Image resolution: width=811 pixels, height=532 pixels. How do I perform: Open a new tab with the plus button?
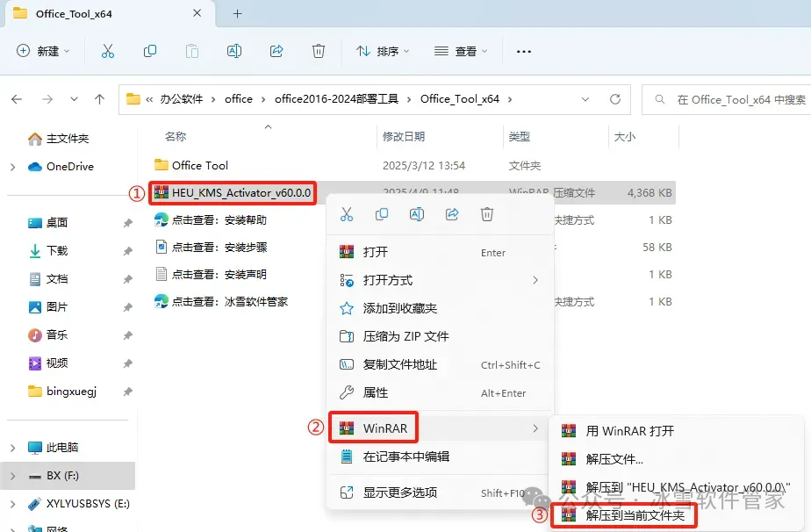[237, 14]
